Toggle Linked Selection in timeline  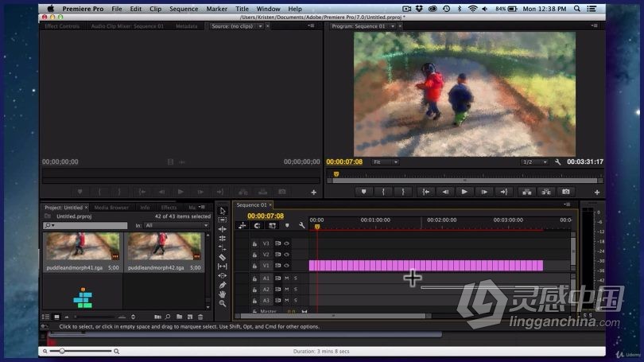tap(272, 225)
